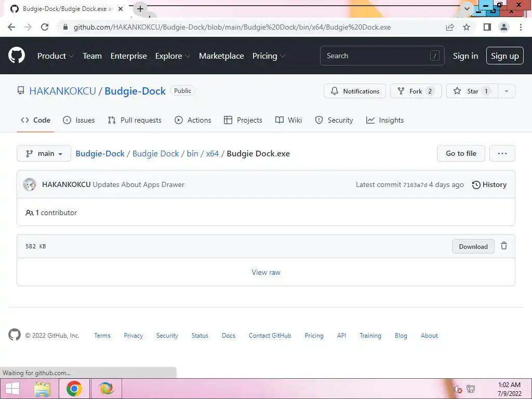
Task: Switch to the Wiki tab
Action: tap(288, 120)
